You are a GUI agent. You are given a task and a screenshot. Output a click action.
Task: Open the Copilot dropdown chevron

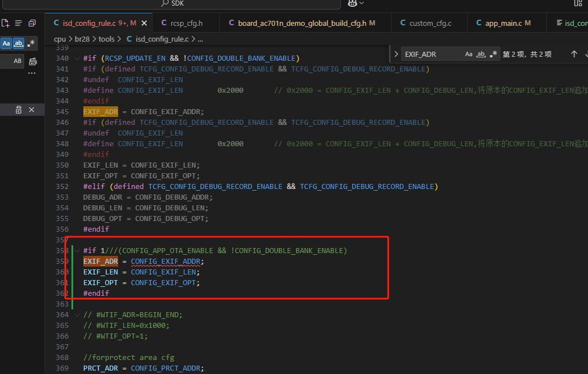coord(361,3)
